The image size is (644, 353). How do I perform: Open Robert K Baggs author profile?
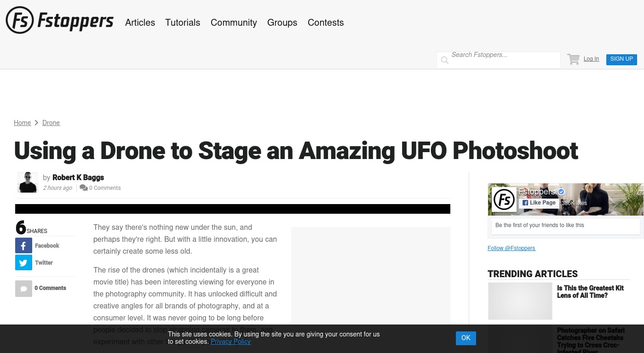pos(78,177)
